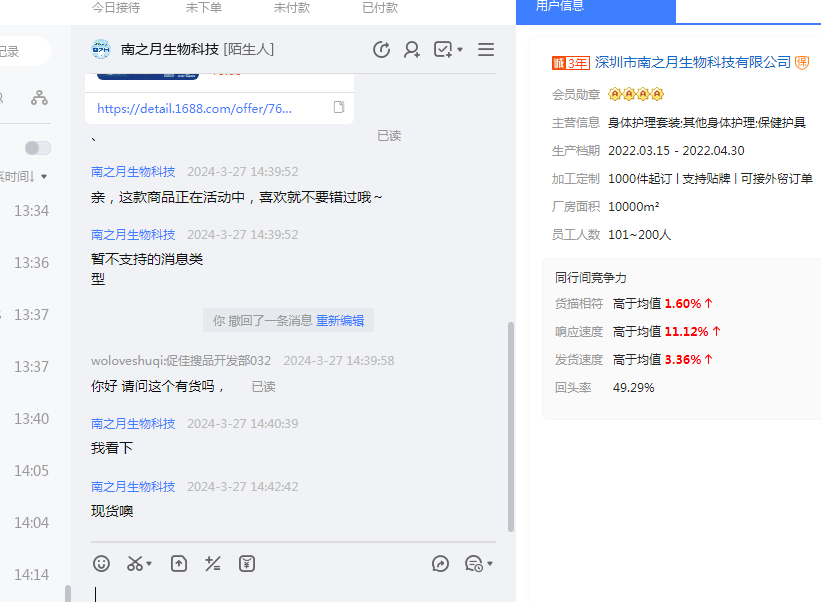This screenshot has height=602, width=821.
Task: Open 深圳市南之月生物科技有限公司 company link
Action: coord(692,63)
